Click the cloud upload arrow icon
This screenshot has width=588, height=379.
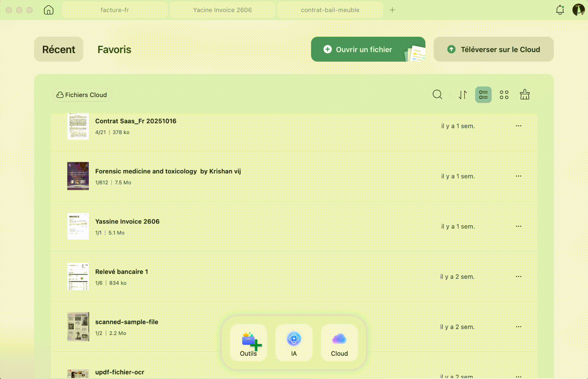451,49
